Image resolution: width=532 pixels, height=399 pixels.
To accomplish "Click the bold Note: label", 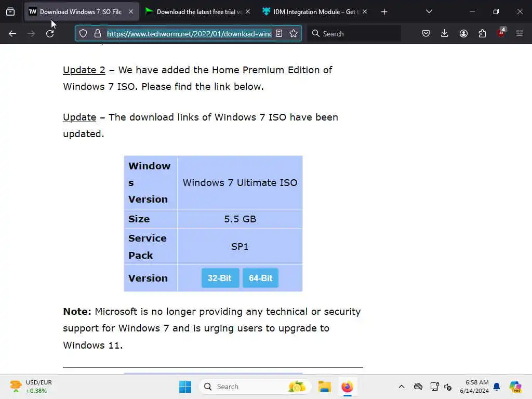I will (x=77, y=312).
